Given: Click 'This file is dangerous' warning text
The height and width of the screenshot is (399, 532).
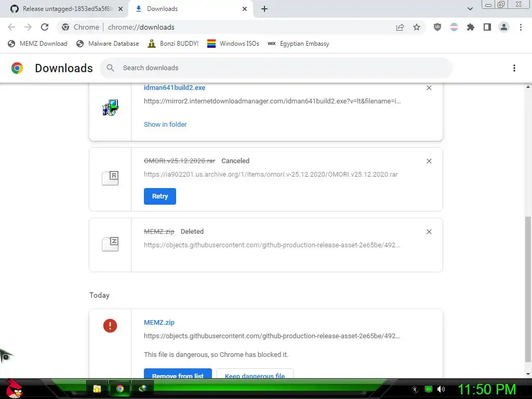Looking at the screenshot, I should coord(216,354).
